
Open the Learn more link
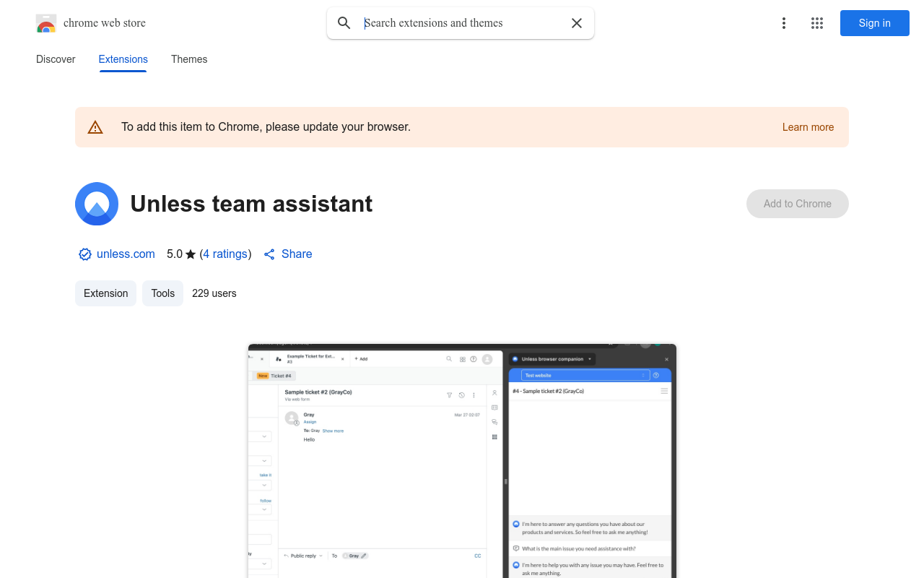(x=808, y=127)
